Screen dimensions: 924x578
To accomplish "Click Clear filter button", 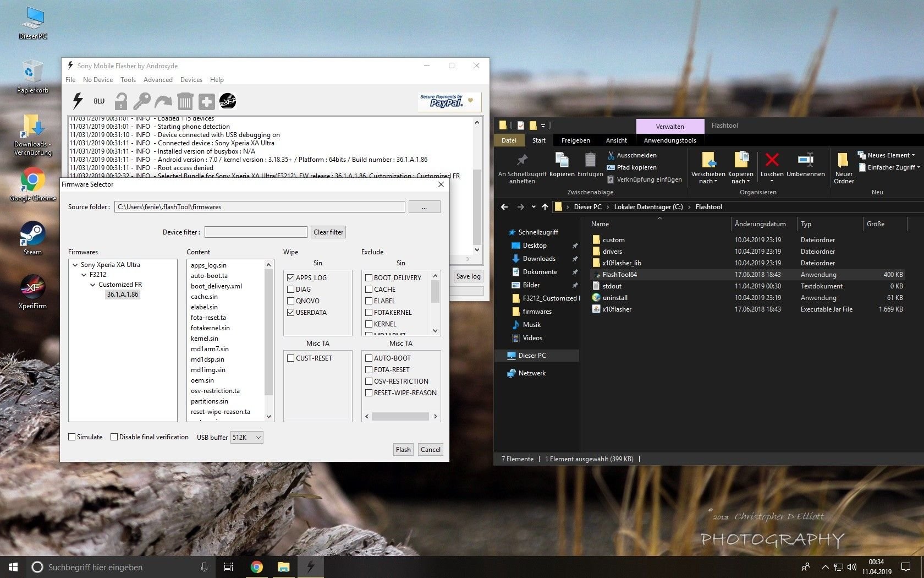I will [x=328, y=232].
